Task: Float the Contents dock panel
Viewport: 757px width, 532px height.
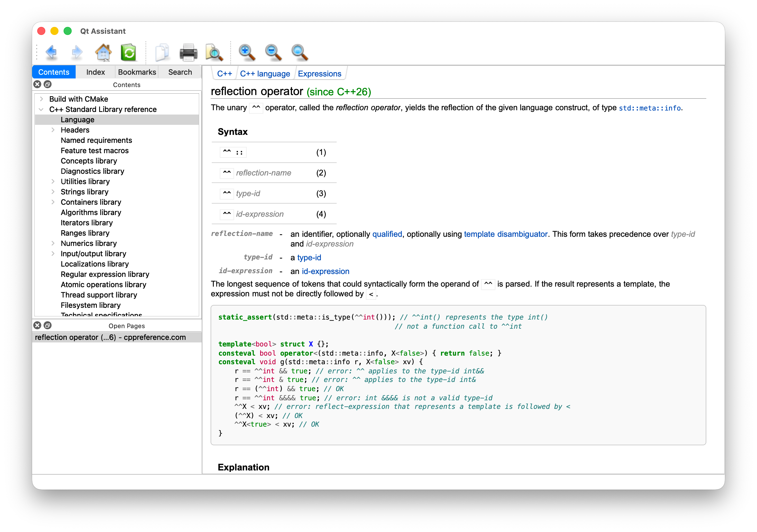Action: point(48,84)
